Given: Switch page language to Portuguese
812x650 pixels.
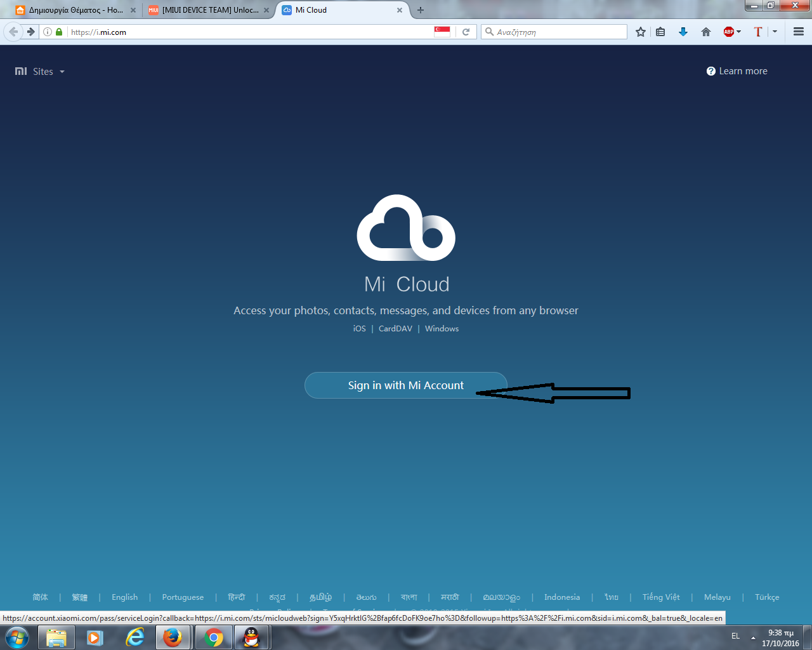Looking at the screenshot, I should pos(183,597).
